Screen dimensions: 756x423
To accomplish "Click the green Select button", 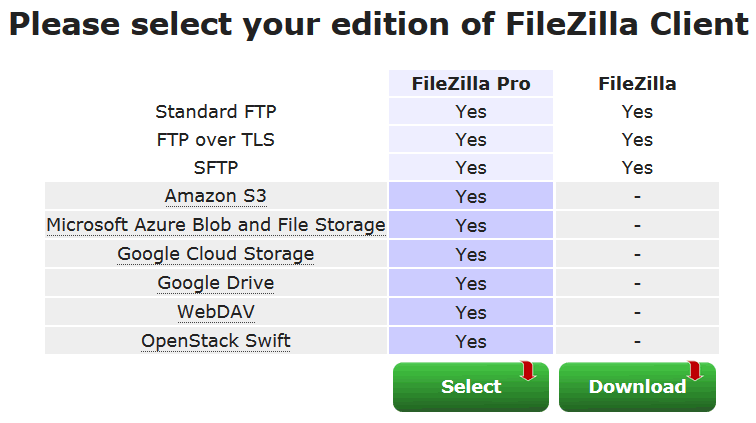I will 471,387.
